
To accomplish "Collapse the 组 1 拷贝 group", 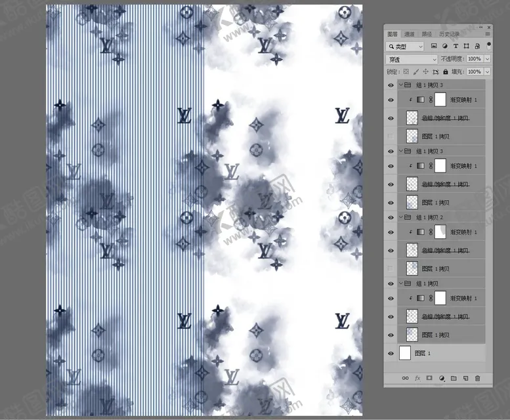I will 401,283.
